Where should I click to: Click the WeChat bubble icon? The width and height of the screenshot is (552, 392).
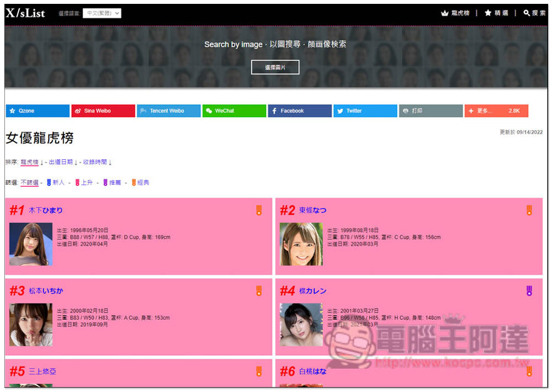click(x=209, y=111)
